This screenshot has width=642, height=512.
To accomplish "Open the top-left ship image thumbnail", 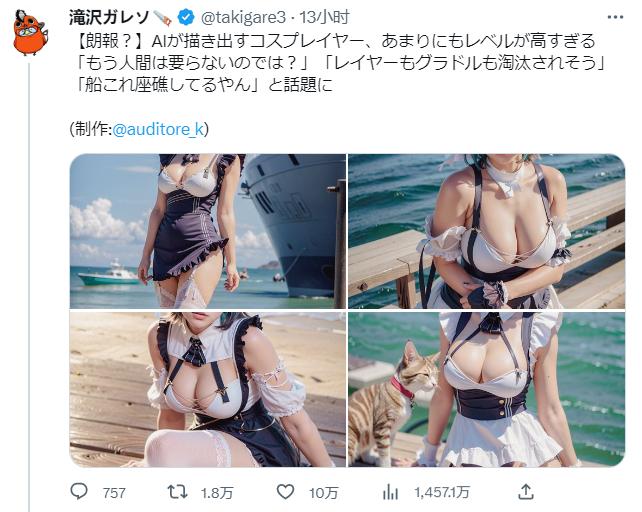I will point(208,231).
